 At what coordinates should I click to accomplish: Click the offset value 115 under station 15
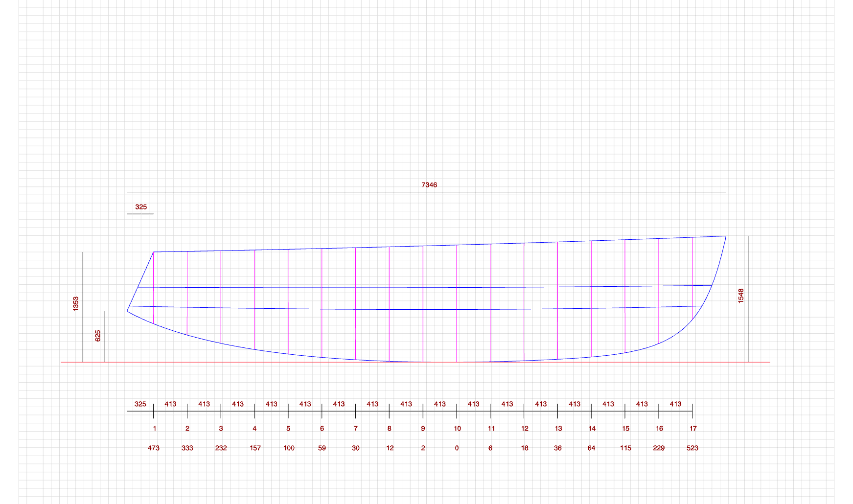point(625,447)
